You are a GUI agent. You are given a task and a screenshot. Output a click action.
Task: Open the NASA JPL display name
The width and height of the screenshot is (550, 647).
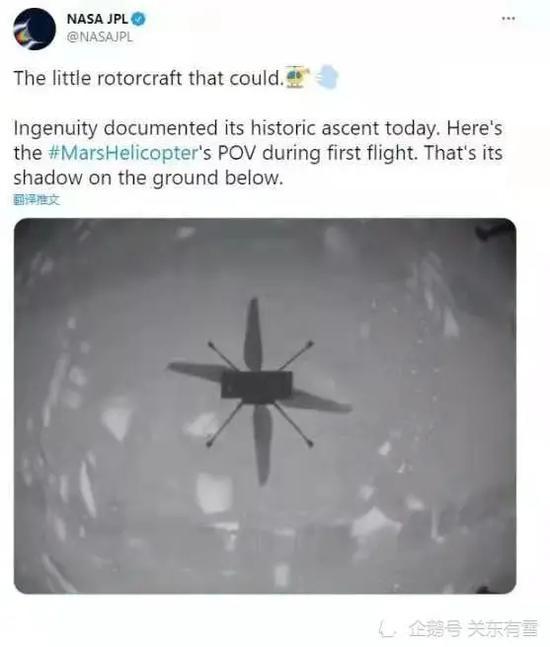click(97, 19)
